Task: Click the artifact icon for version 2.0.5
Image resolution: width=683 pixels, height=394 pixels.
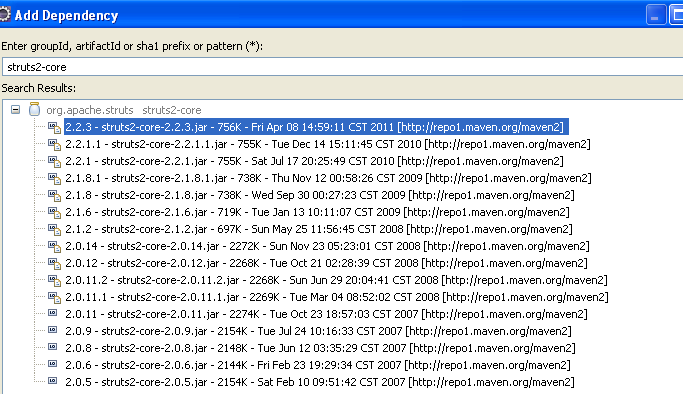Action: [x=53, y=381]
